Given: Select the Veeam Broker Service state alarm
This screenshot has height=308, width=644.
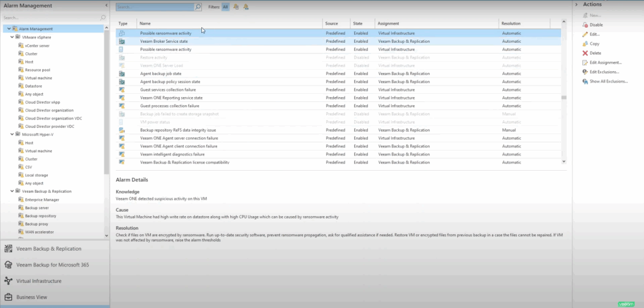Looking at the screenshot, I should pyautogui.click(x=164, y=41).
